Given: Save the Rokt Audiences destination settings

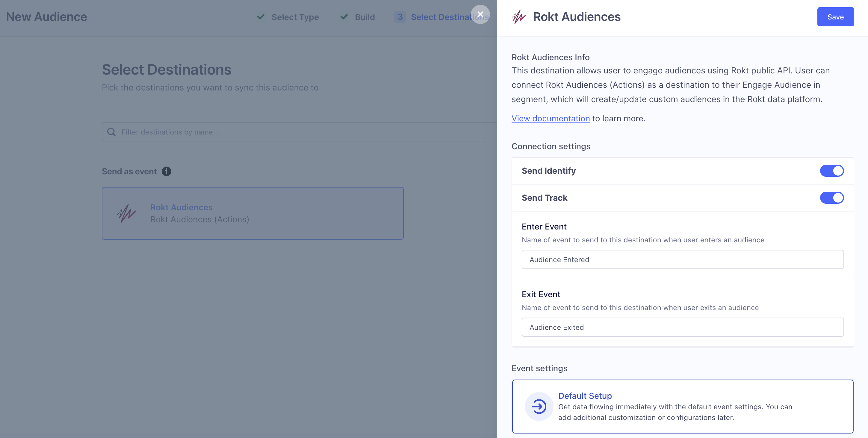Looking at the screenshot, I should point(835,17).
